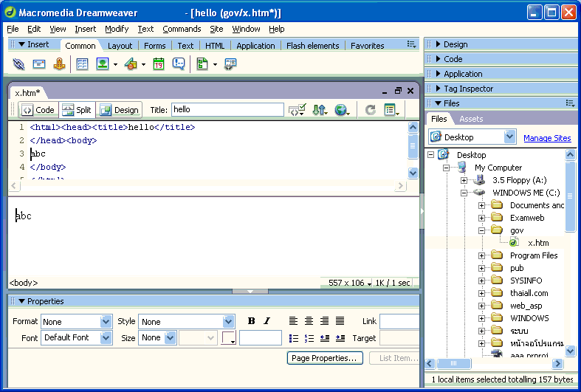581x392 pixels.
Task: Click the Refresh Design View icon
Action: tap(371, 110)
